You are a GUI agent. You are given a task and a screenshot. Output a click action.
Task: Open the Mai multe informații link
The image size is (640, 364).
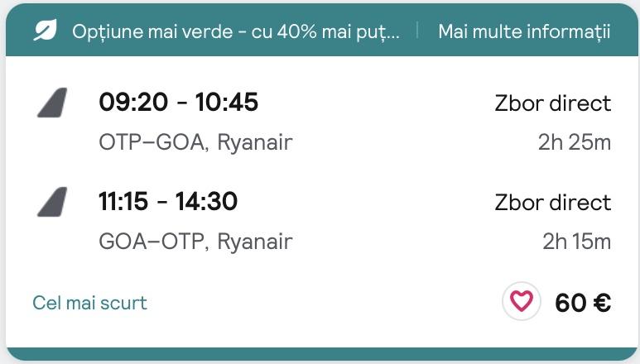pyautogui.click(x=524, y=31)
